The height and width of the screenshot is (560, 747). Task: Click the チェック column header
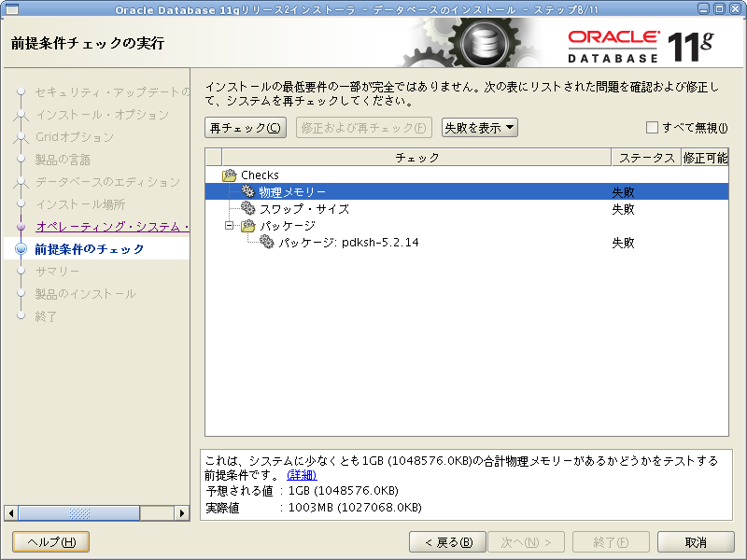point(416,157)
